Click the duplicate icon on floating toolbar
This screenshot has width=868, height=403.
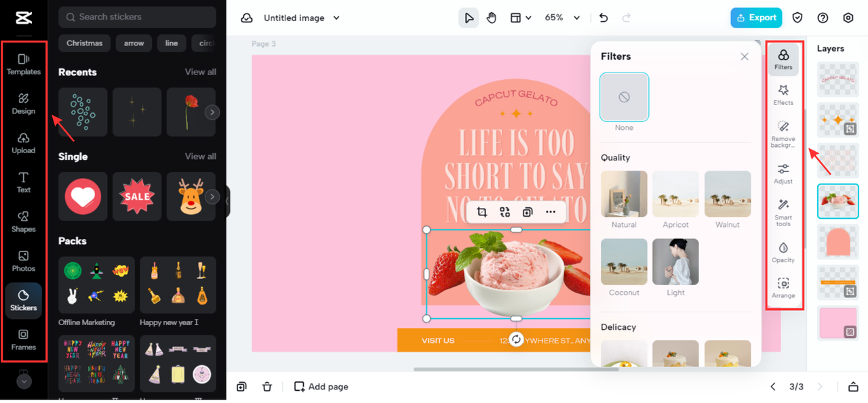coord(528,212)
